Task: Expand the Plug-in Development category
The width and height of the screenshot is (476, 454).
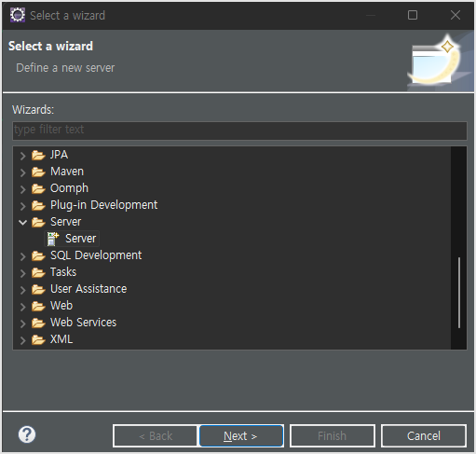Action: pos(22,206)
